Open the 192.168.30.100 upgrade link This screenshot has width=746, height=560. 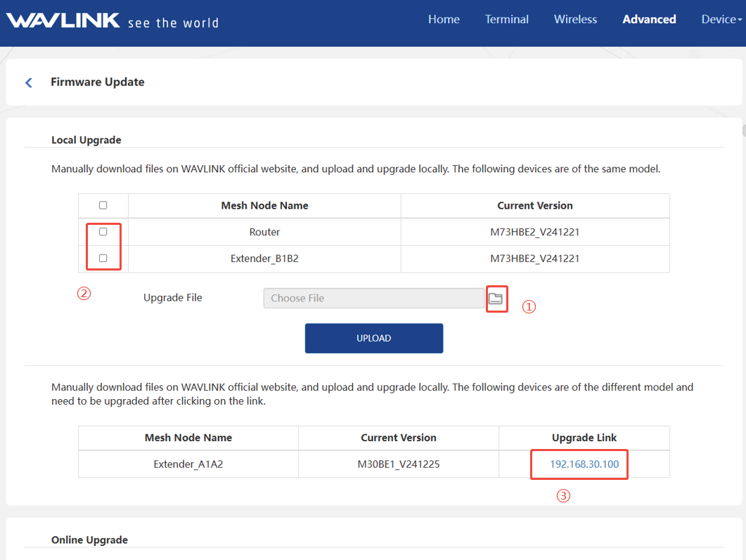pyautogui.click(x=584, y=464)
